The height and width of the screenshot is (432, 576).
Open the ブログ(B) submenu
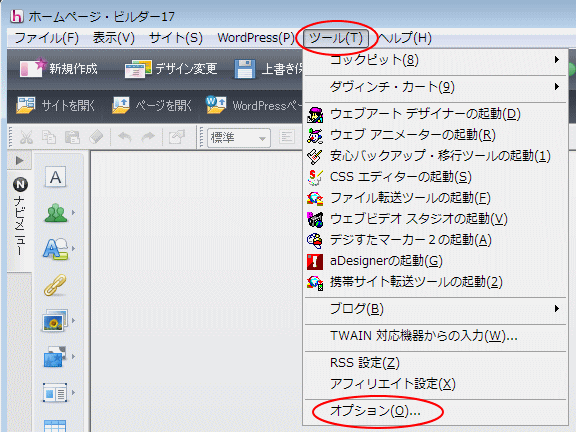pos(435,309)
